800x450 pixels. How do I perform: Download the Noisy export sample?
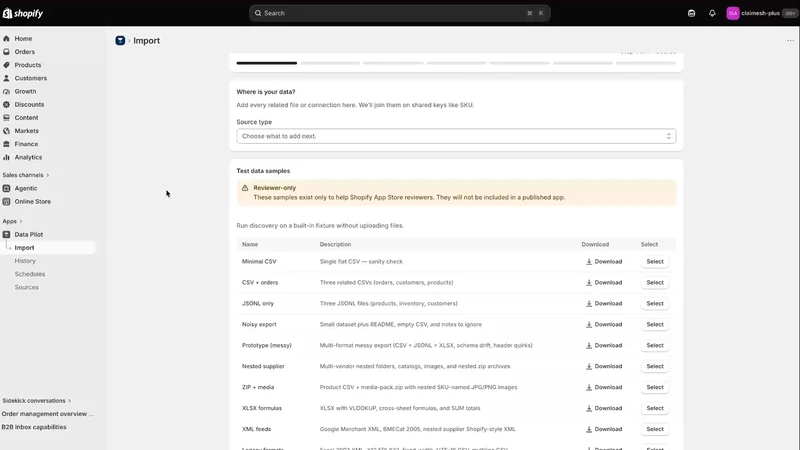tap(604, 324)
